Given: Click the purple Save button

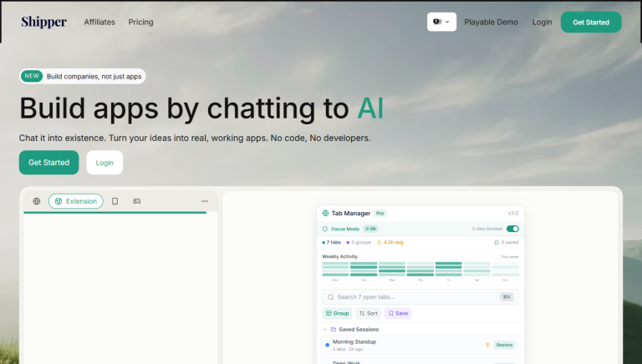Looking at the screenshot, I should click(x=398, y=313).
